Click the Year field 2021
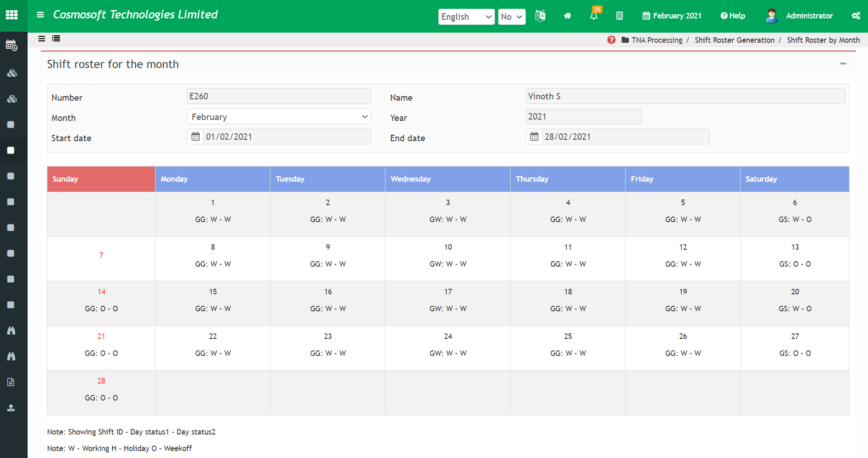 584,116
